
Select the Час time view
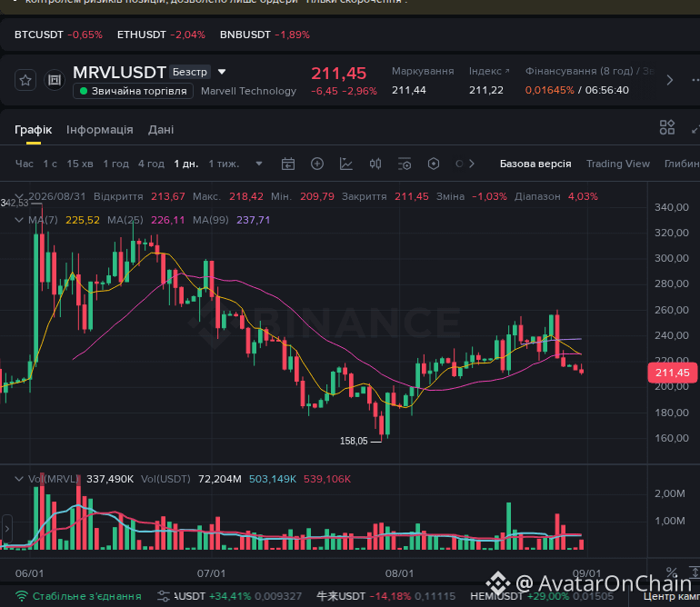click(25, 164)
